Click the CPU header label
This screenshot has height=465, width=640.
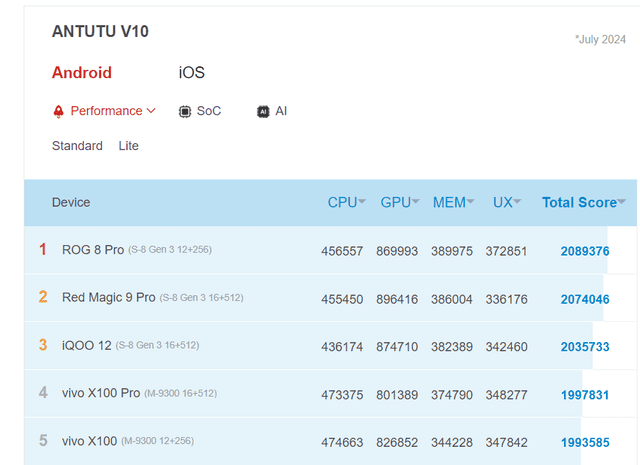point(342,202)
